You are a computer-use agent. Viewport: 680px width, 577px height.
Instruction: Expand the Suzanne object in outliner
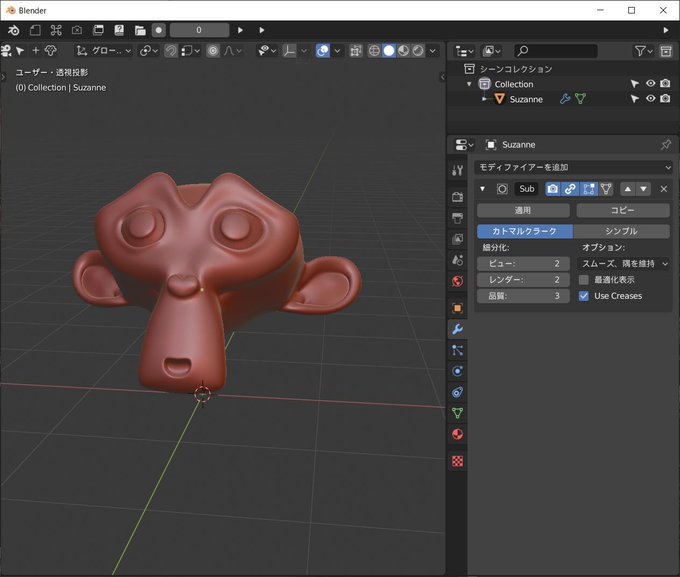[484, 99]
